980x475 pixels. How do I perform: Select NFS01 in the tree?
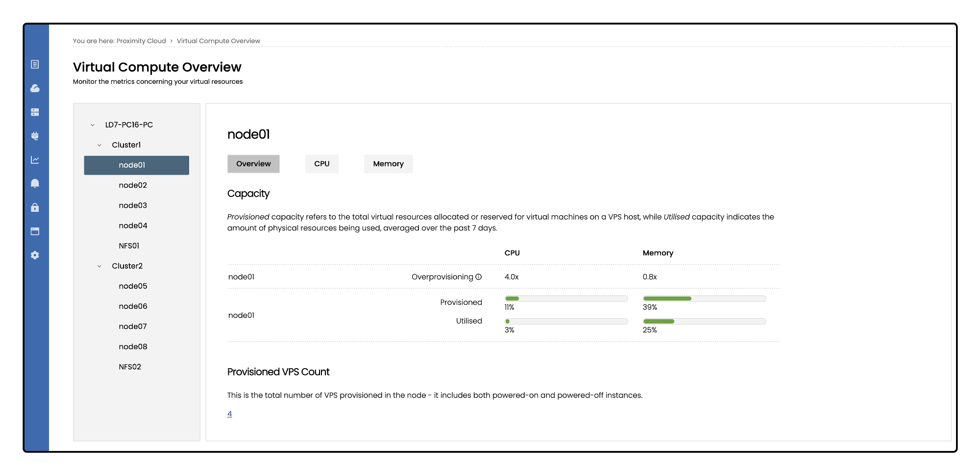pos(129,246)
